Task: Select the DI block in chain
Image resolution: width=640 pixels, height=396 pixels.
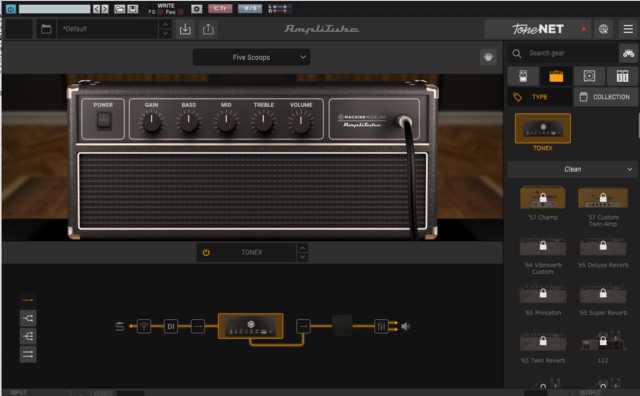Action: (171, 326)
